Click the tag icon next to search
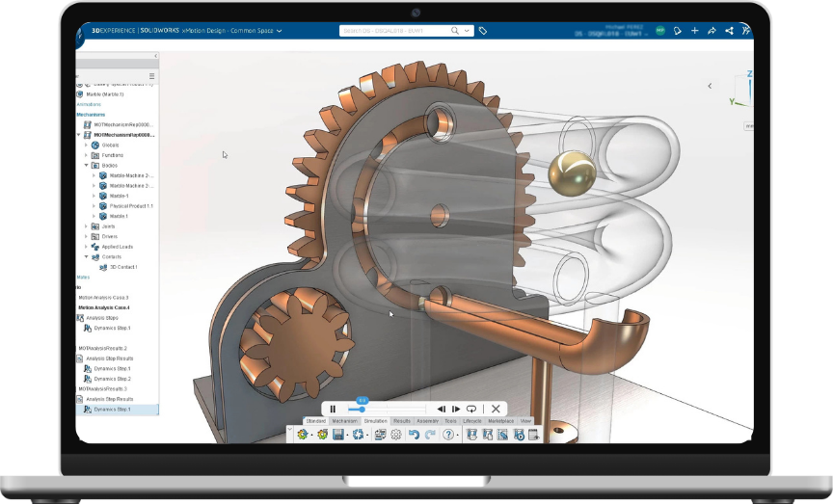The width and height of the screenshot is (833, 504). [x=483, y=31]
